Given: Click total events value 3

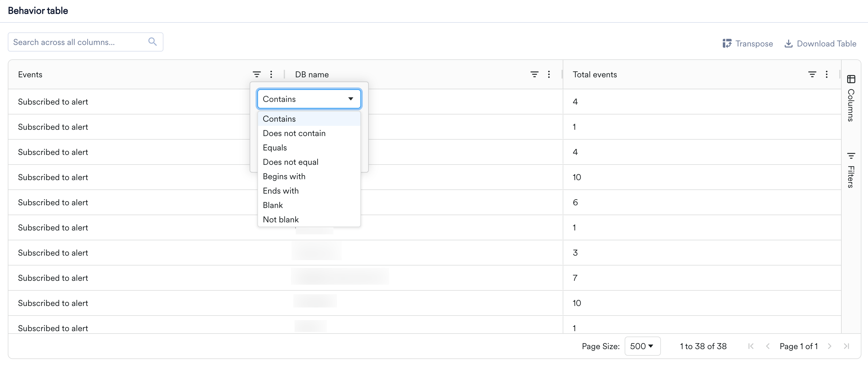Looking at the screenshot, I should pyautogui.click(x=575, y=253).
